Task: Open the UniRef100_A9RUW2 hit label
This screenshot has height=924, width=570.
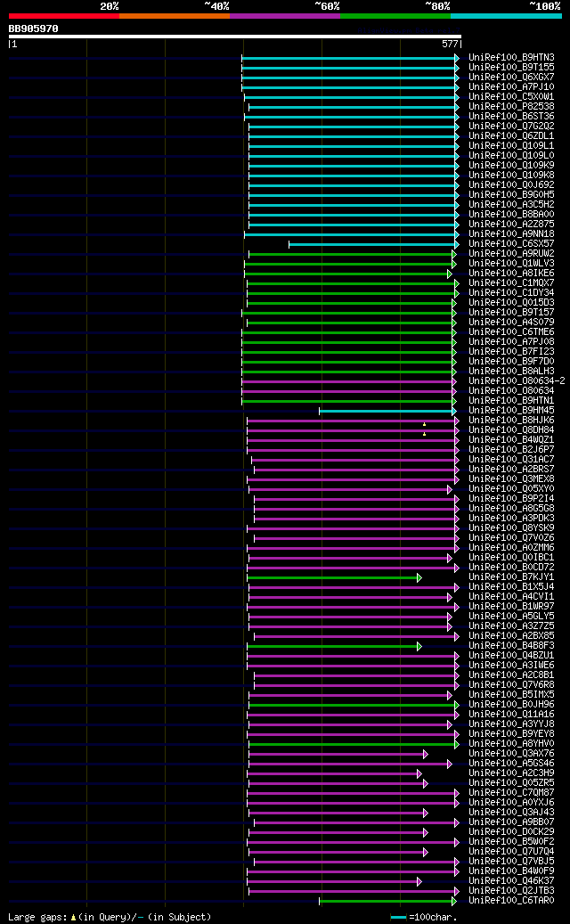Action: click(x=511, y=253)
